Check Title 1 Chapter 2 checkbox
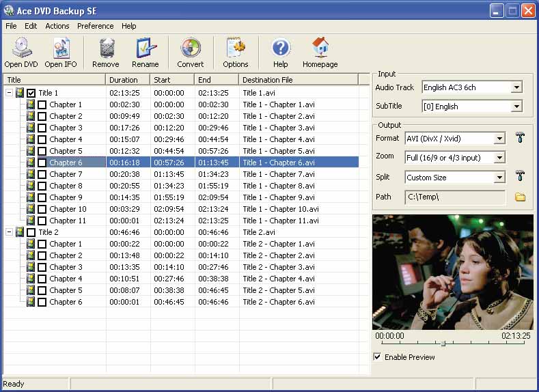539x392 pixels. [x=42, y=117]
